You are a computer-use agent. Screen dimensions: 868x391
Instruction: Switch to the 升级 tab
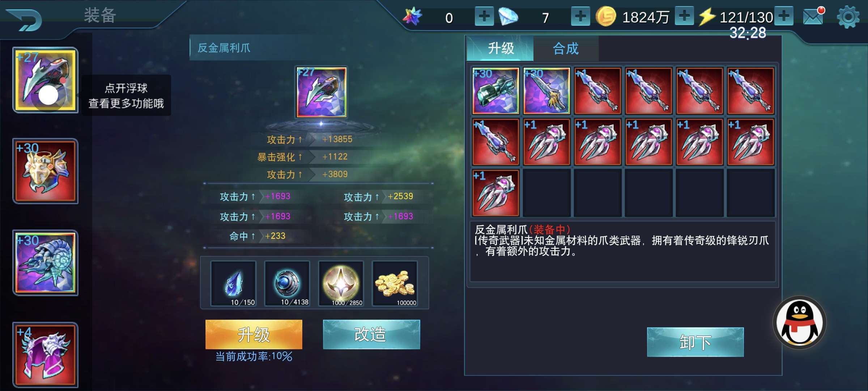coord(501,48)
